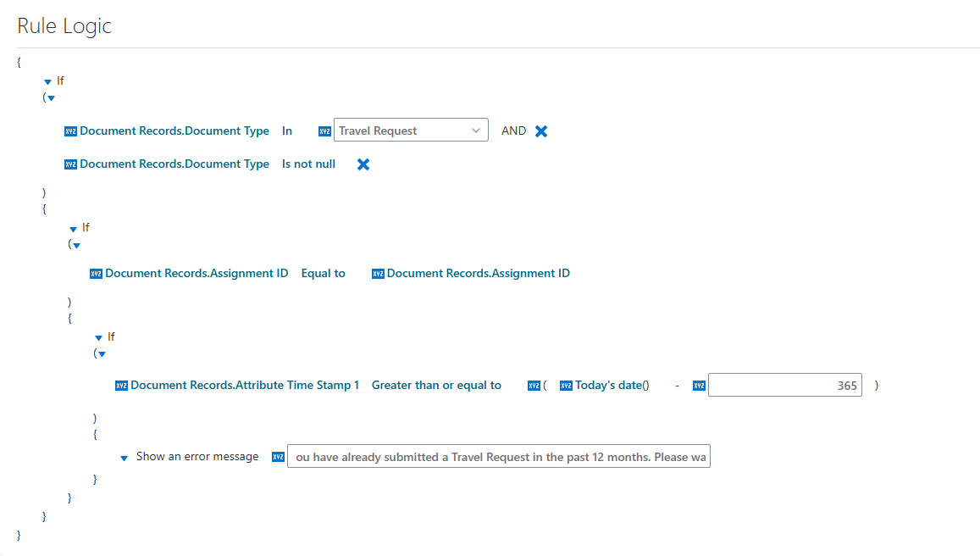Collapse the third nested If block triangle
The image size is (980, 556).
click(98, 337)
